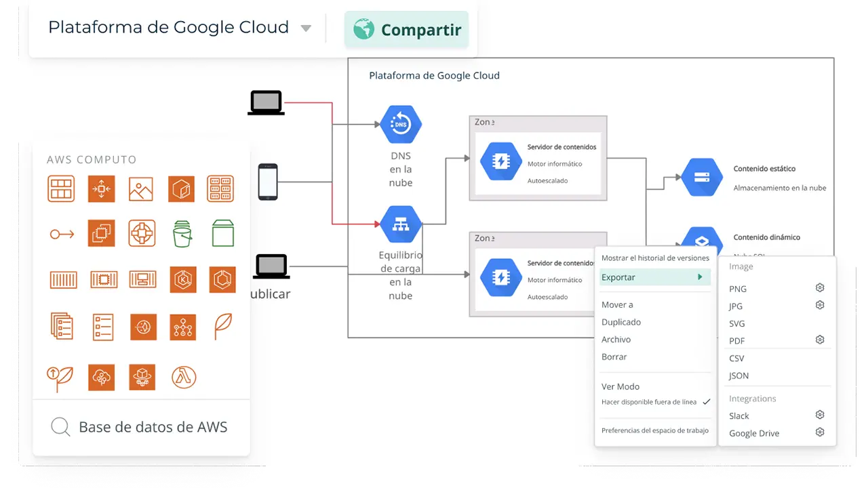This screenshot has height=488, width=868.
Task: Pick the stacked list documents icon
Action: click(x=62, y=326)
